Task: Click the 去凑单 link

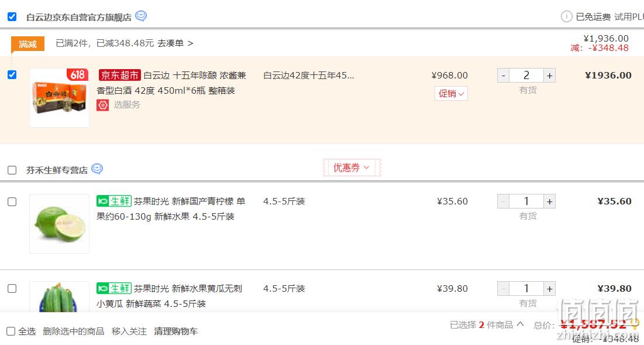Action: tap(175, 43)
